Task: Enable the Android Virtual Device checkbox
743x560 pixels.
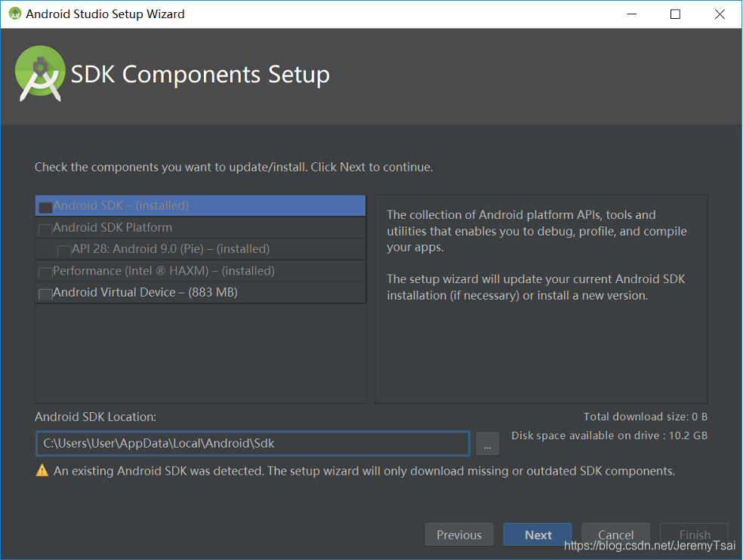Action: click(x=45, y=294)
